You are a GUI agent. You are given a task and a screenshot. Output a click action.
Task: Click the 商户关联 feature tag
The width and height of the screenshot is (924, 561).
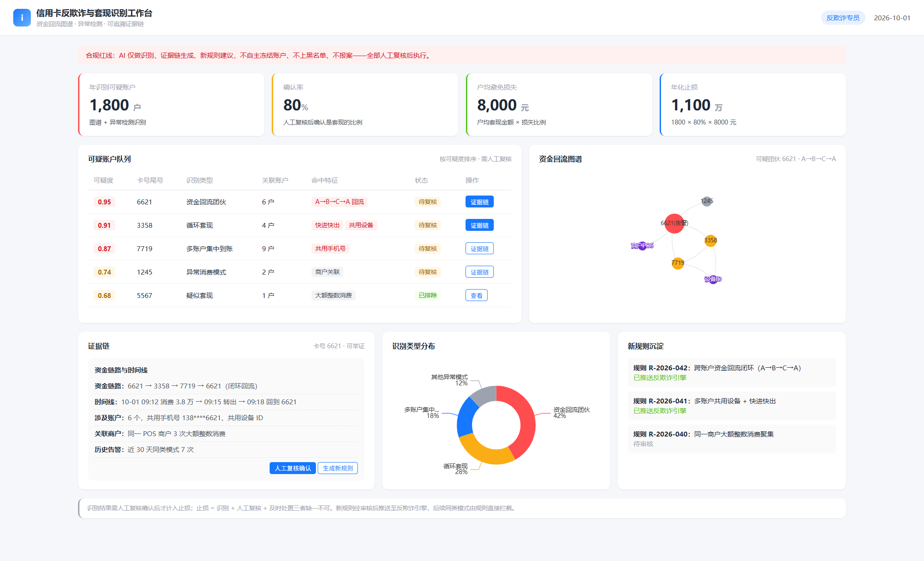pos(327,272)
